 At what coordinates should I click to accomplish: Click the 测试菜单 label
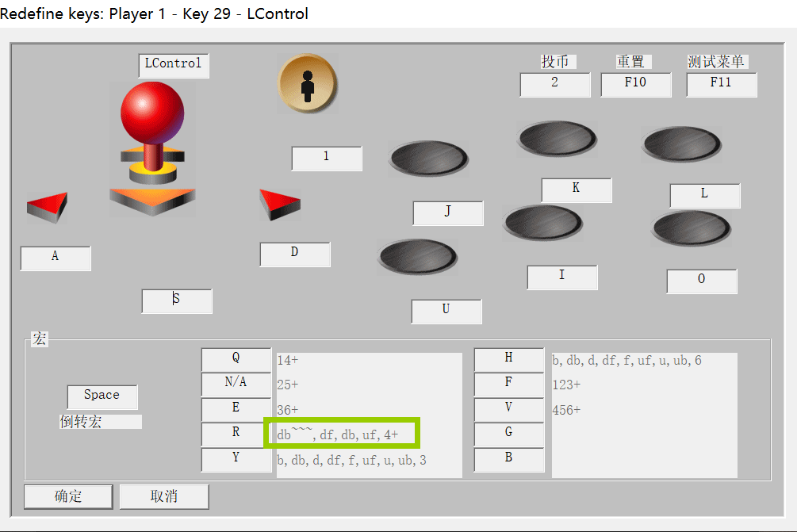716,62
